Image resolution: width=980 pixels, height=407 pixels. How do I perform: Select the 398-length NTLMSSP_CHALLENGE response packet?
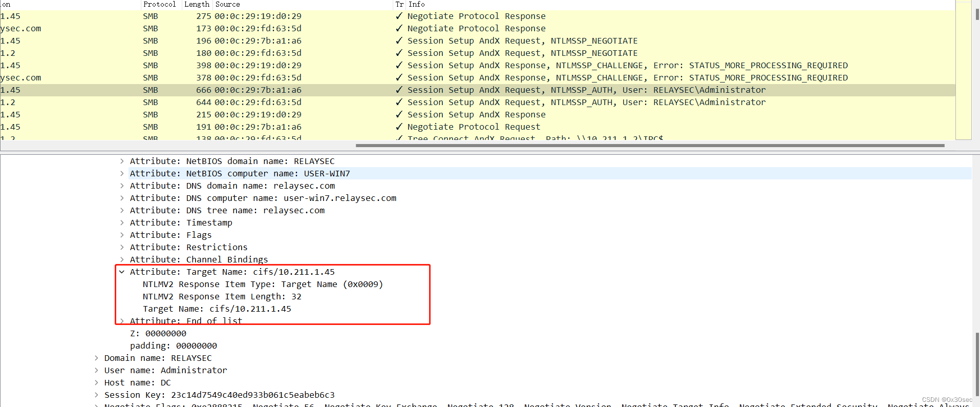coord(478,66)
